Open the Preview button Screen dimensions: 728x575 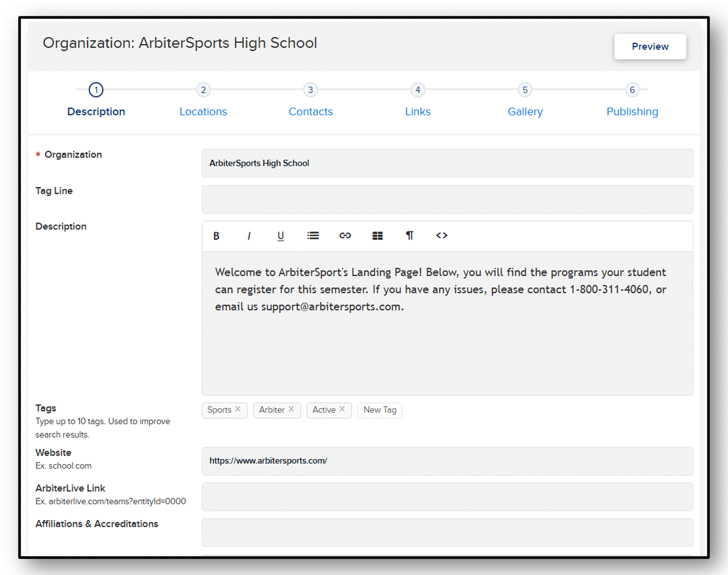pyautogui.click(x=650, y=46)
